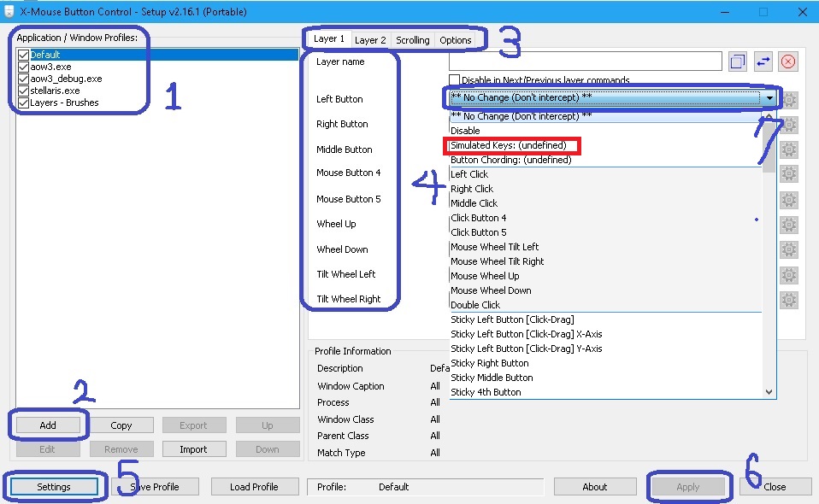Switch to the Layer 1 tab
The image size is (819, 504).
click(x=329, y=39)
